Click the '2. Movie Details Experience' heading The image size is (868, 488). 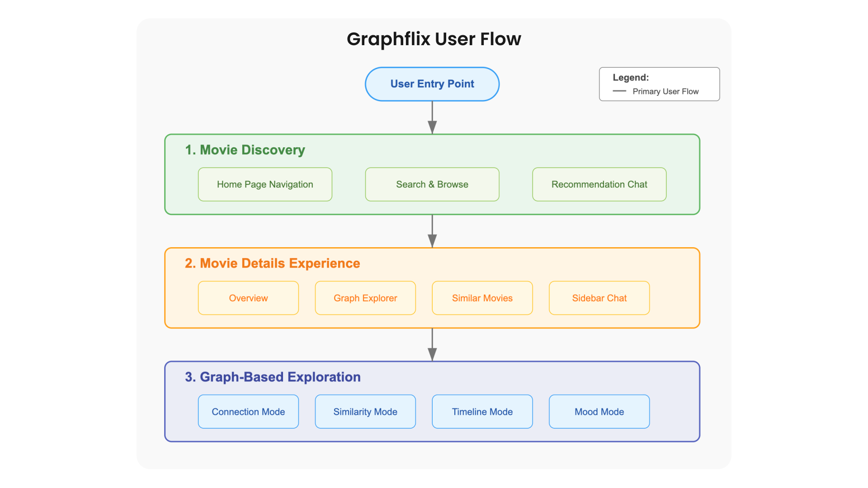click(x=272, y=263)
